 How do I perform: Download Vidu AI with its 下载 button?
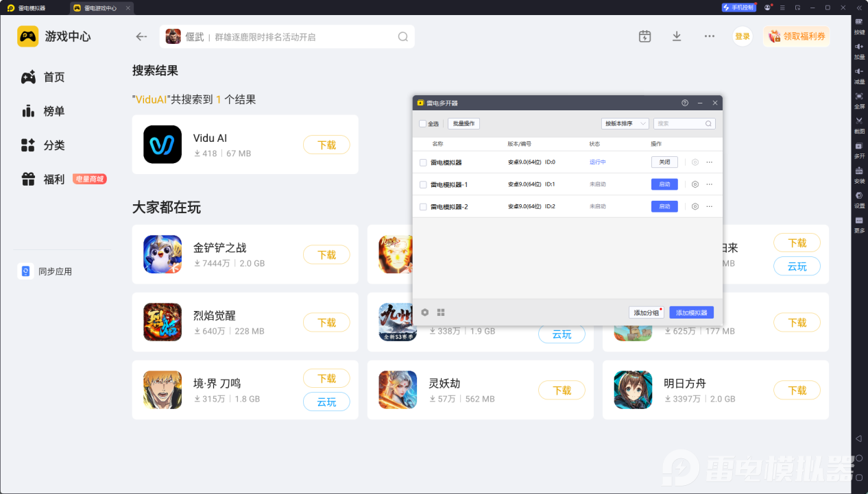click(x=326, y=145)
